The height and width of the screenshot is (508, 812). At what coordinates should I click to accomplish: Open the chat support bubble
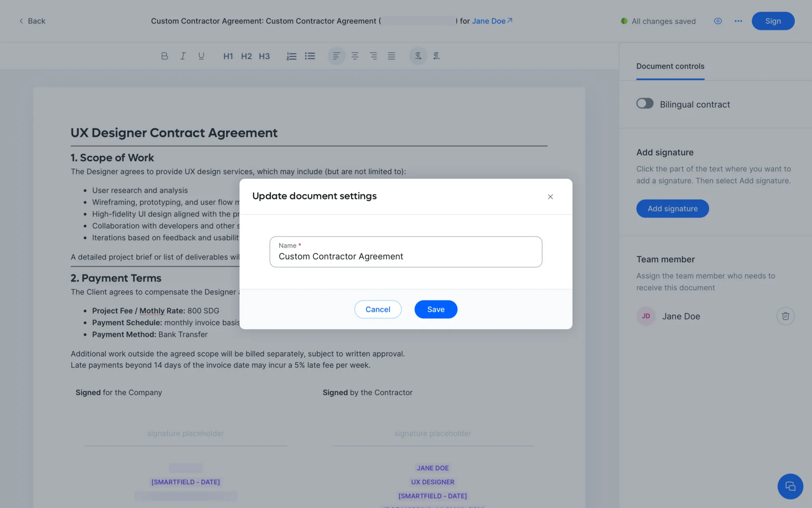click(790, 486)
